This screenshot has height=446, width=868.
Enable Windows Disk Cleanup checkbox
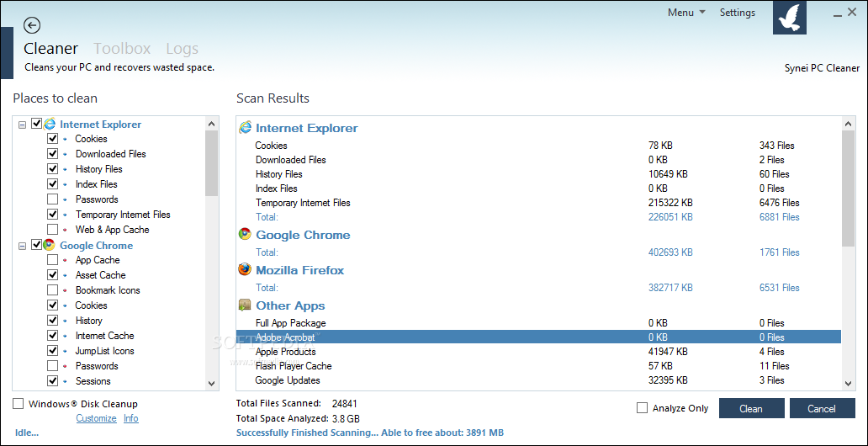[19, 404]
